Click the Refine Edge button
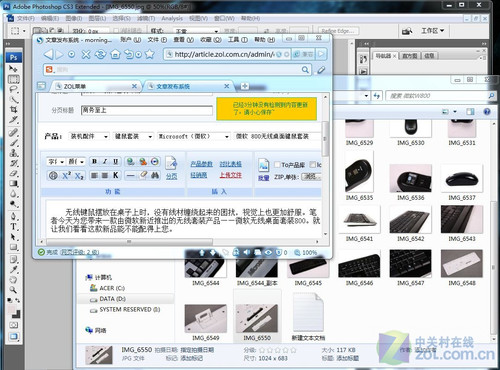The width and height of the screenshot is (500, 370). click(338, 31)
